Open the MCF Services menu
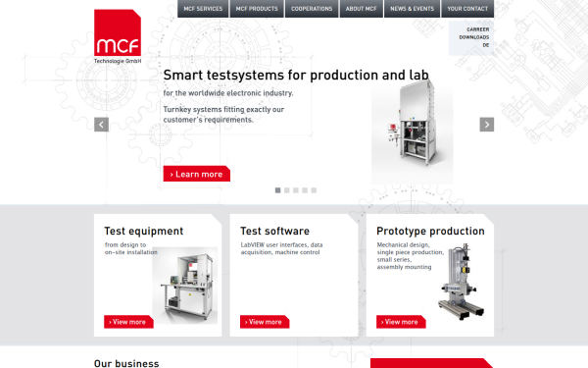Image resolution: width=588 pixels, height=368 pixels. [203, 9]
